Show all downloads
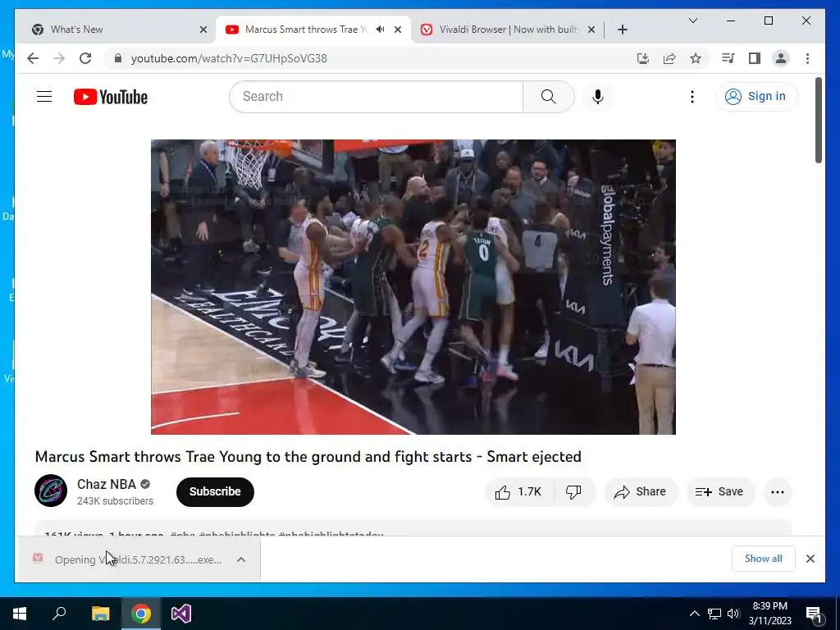 (763, 559)
